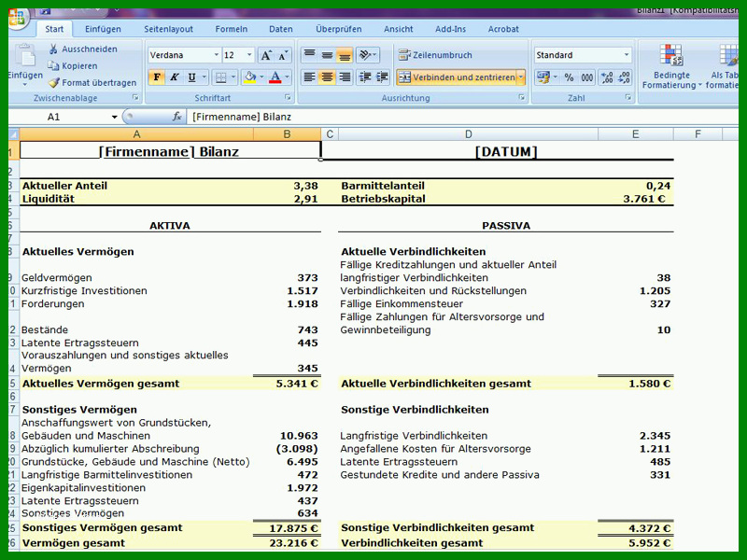747x560 pixels.
Task: Toggle center horizontal alignment
Action: tap(327, 77)
